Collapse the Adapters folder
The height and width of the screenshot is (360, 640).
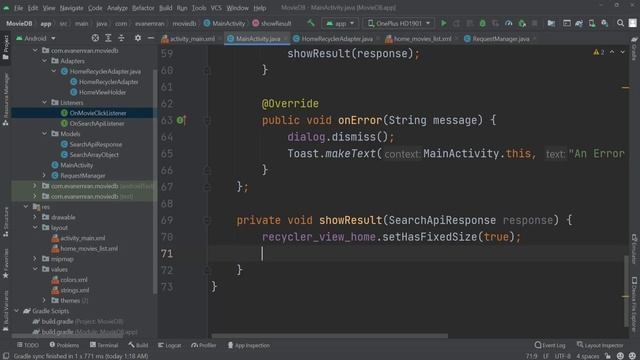click(44, 61)
